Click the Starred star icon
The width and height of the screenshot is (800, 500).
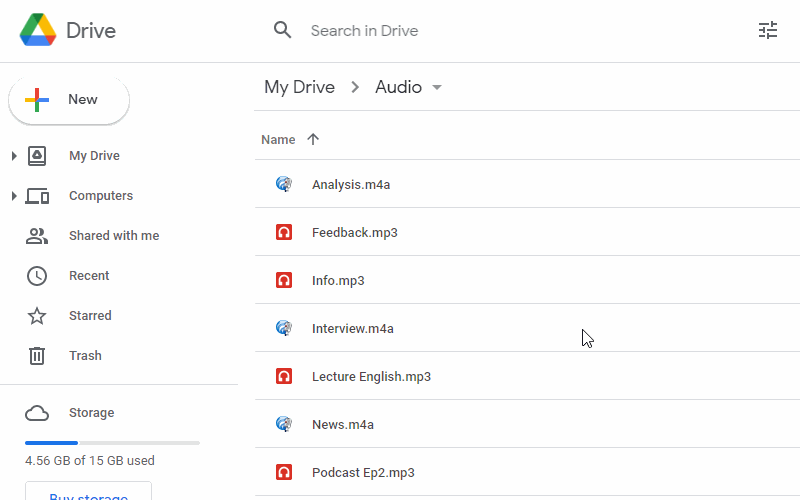point(37,316)
